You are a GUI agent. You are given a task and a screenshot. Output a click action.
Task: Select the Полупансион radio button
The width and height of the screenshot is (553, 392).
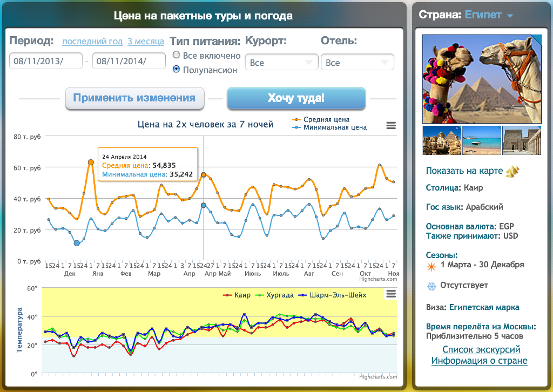point(177,69)
